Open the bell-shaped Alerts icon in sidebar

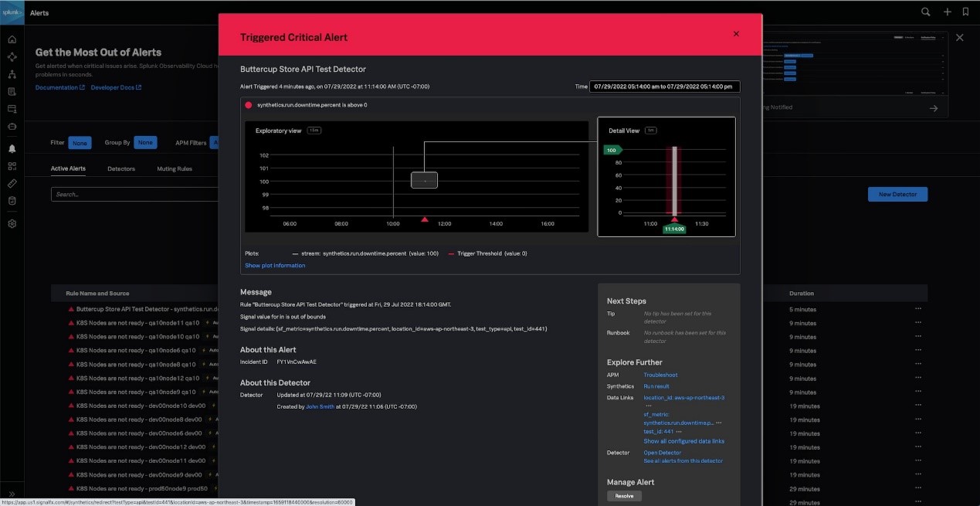(x=12, y=148)
